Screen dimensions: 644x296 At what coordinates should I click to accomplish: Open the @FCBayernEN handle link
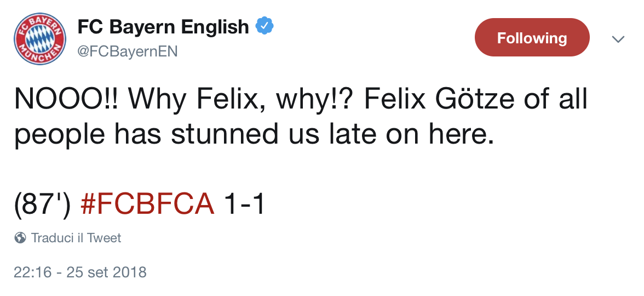pos(128,51)
